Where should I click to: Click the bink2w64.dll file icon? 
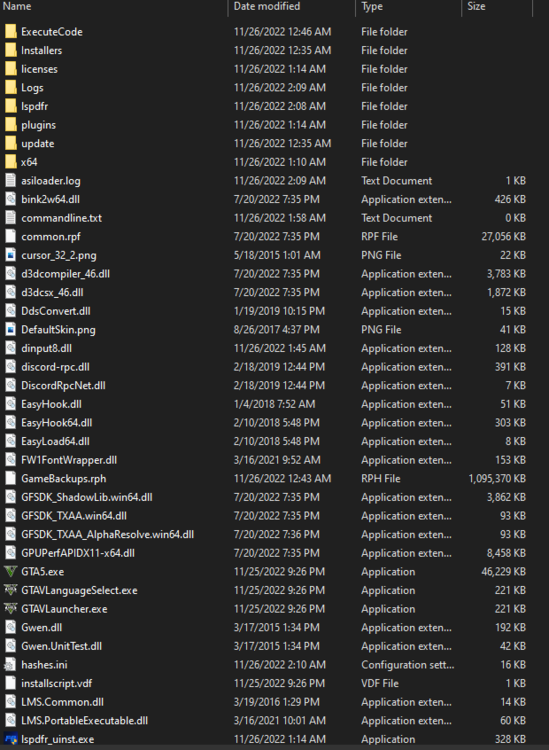click(x=11, y=199)
